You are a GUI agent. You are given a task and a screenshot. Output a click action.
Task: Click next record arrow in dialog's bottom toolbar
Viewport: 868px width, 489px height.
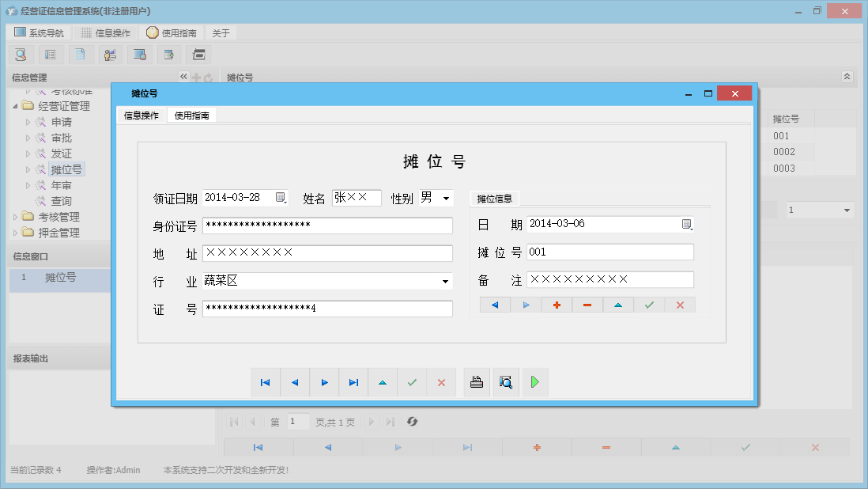tap(324, 383)
